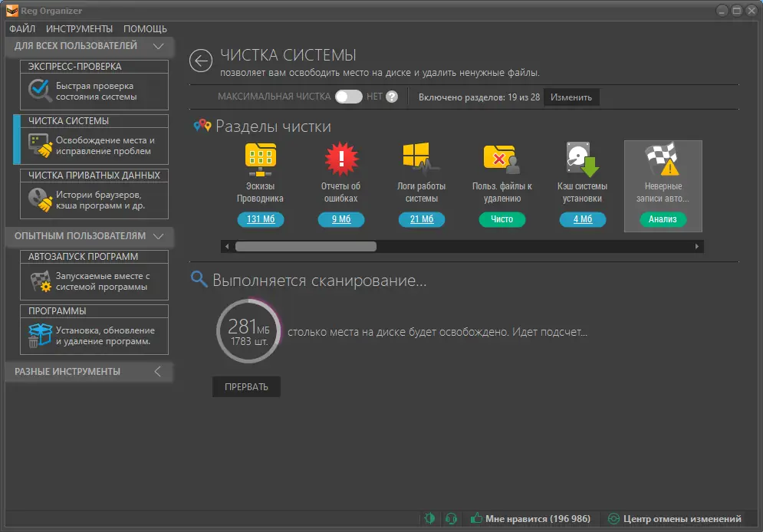Click the scrollbar left arrow under sections

pyautogui.click(x=227, y=247)
